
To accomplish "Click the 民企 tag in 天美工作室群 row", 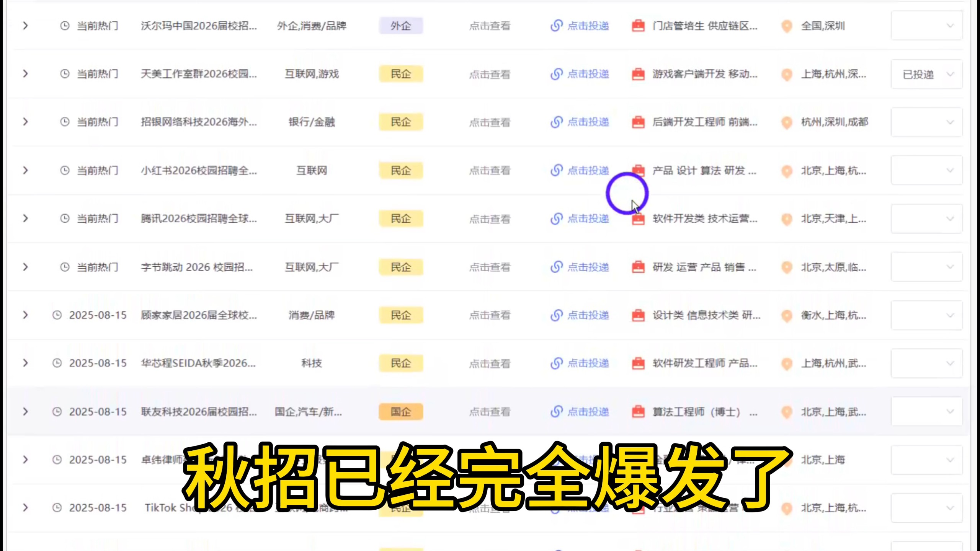I will [x=401, y=74].
